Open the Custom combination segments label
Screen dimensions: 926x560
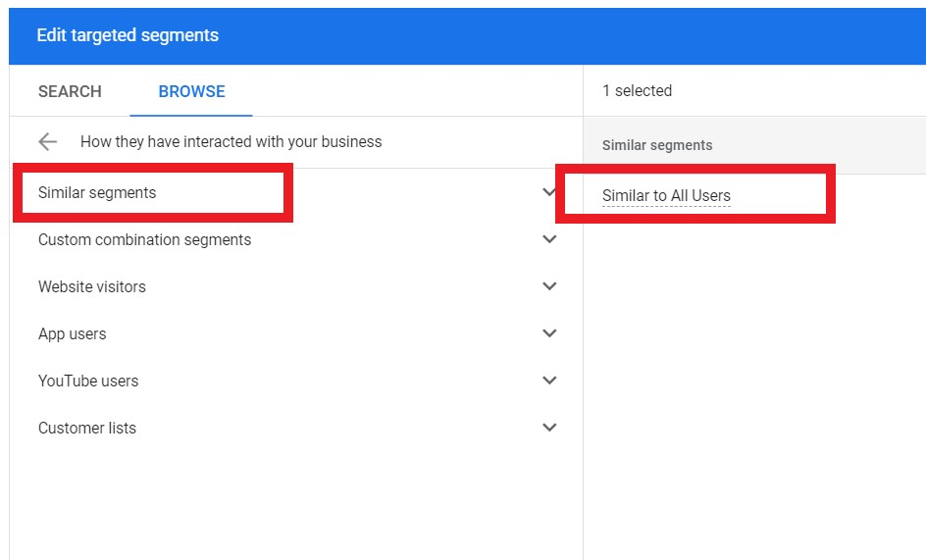pos(145,240)
